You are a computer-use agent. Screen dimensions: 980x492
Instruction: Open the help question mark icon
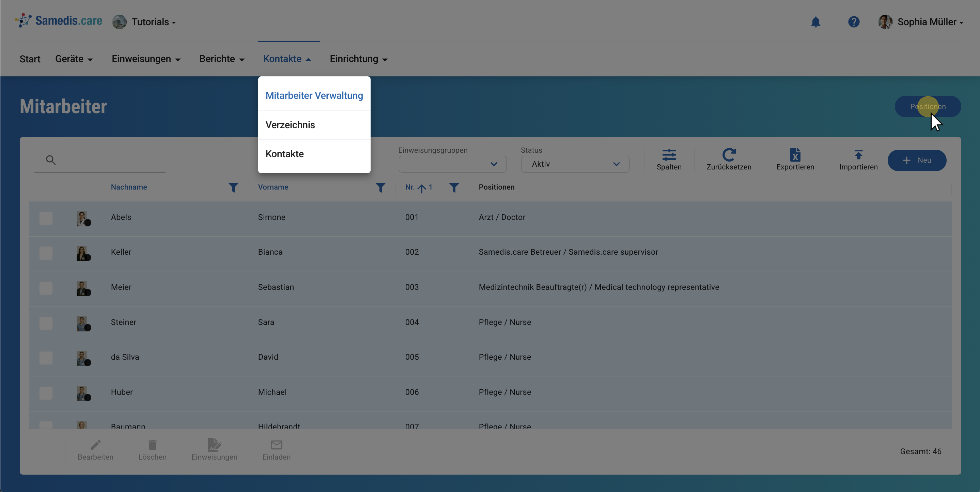(853, 22)
